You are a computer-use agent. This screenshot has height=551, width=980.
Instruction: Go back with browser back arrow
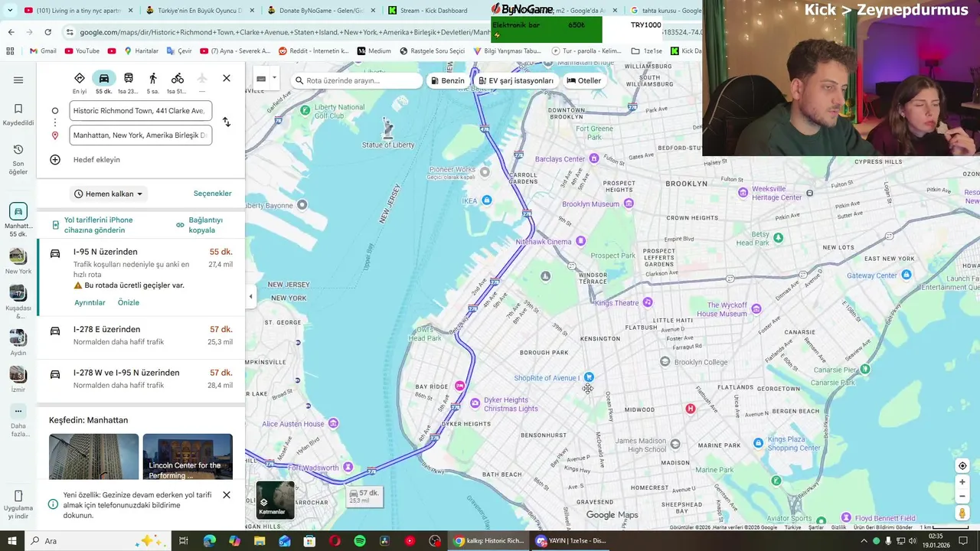[11, 32]
